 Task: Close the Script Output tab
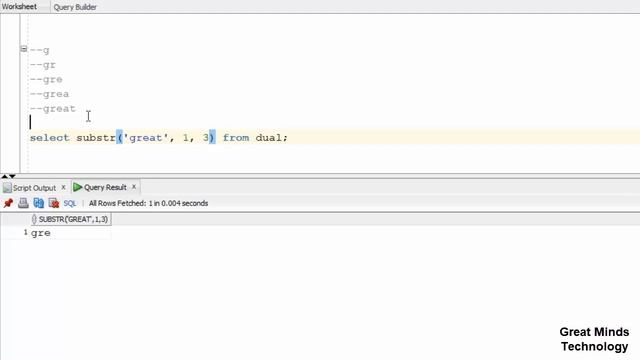pyautogui.click(x=63, y=187)
